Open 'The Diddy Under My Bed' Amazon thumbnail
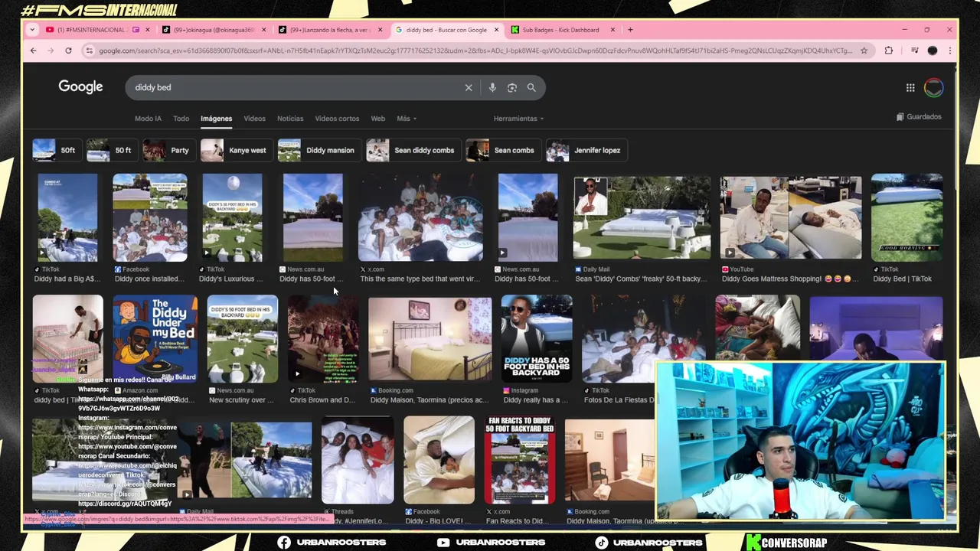 [155, 339]
